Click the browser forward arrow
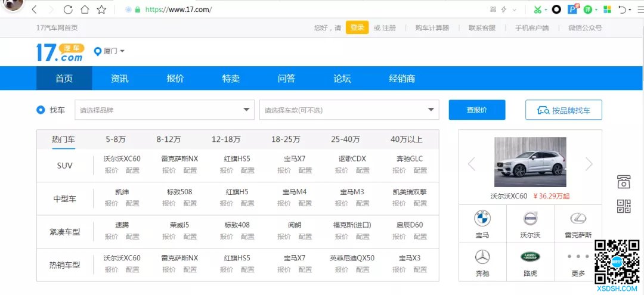This screenshot has height=295, width=644. 51,10
